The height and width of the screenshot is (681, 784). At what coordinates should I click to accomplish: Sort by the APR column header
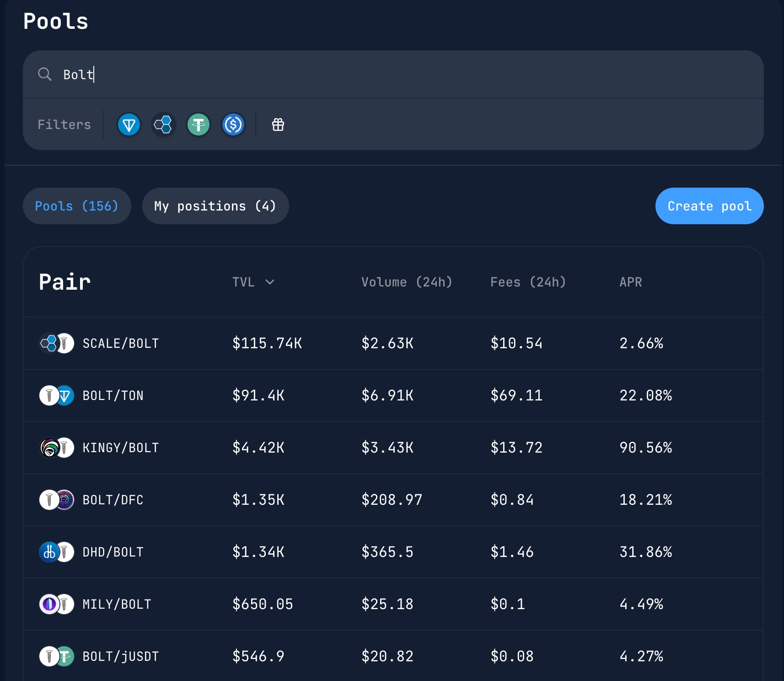click(x=630, y=282)
